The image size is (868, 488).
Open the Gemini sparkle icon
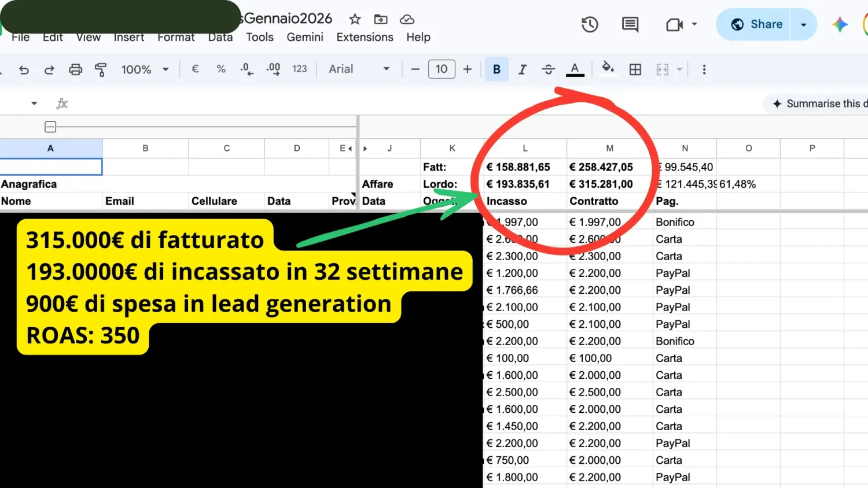840,24
